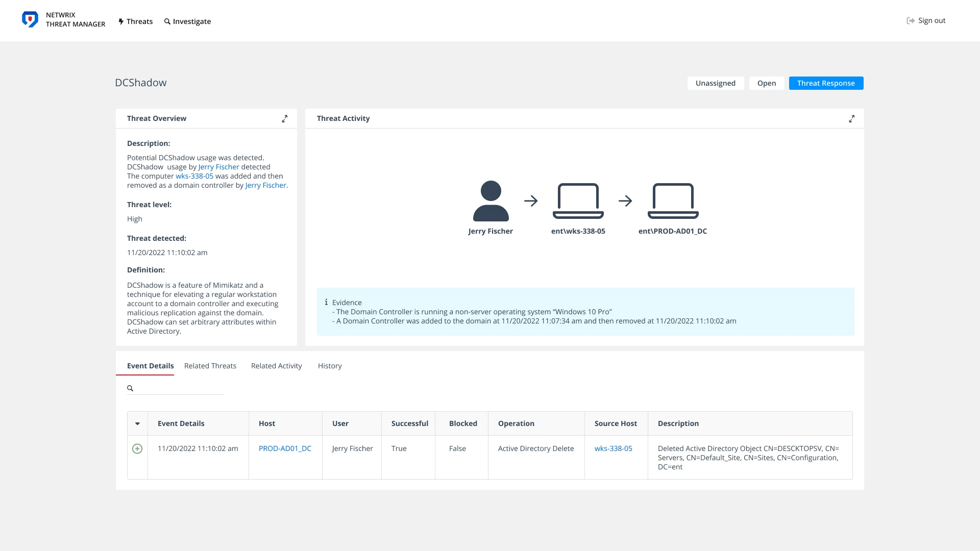Click the arrow between wks-338-05 and PROD-AD01_DC
The width and height of the screenshot is (980, 551).
pos(625,201)
